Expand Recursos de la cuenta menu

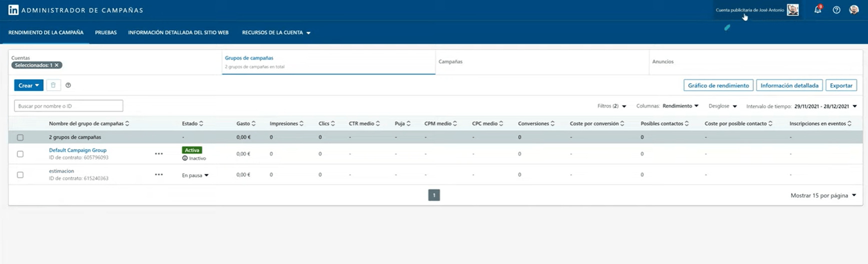[276, 33]
